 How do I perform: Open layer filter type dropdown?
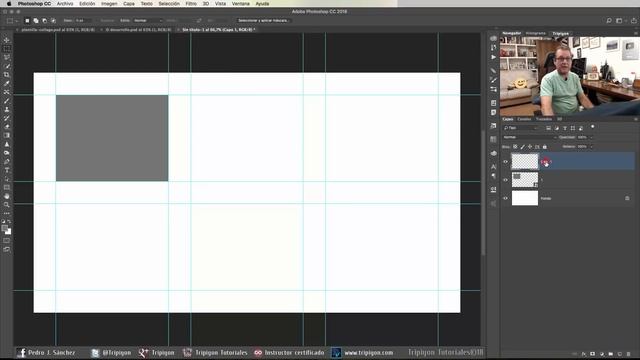coord(521,128)
